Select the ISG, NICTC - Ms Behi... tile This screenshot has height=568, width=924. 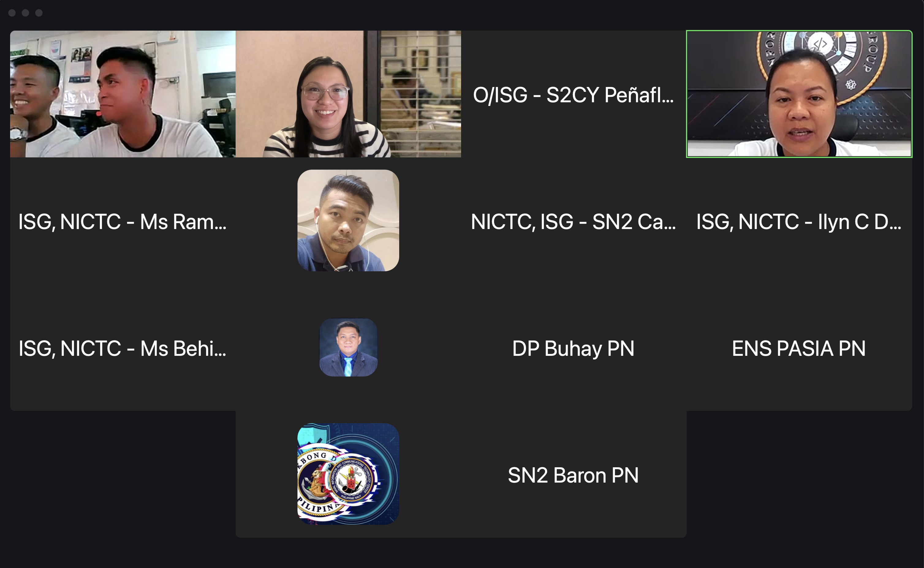click(x=123, y=348)
